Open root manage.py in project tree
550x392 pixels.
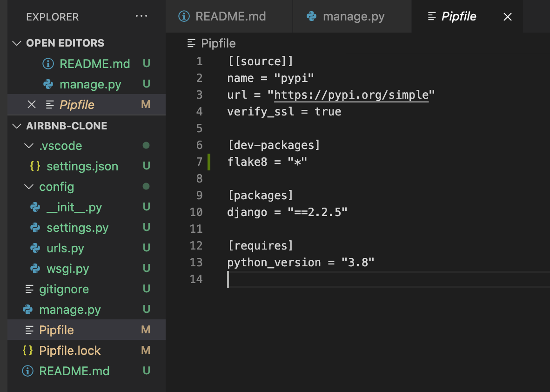pos(86,310)
